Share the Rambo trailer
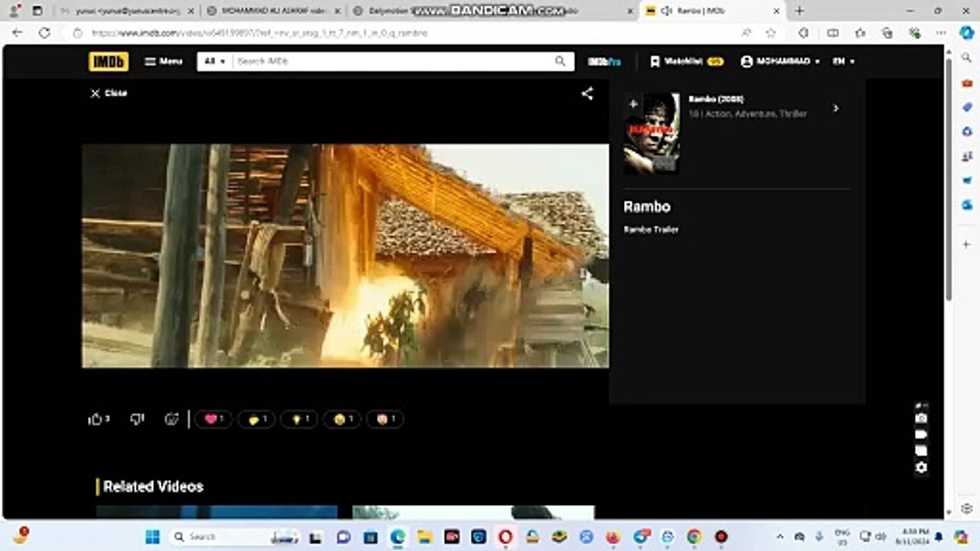This screenshot has height=551, width=980. click(587, 93)
